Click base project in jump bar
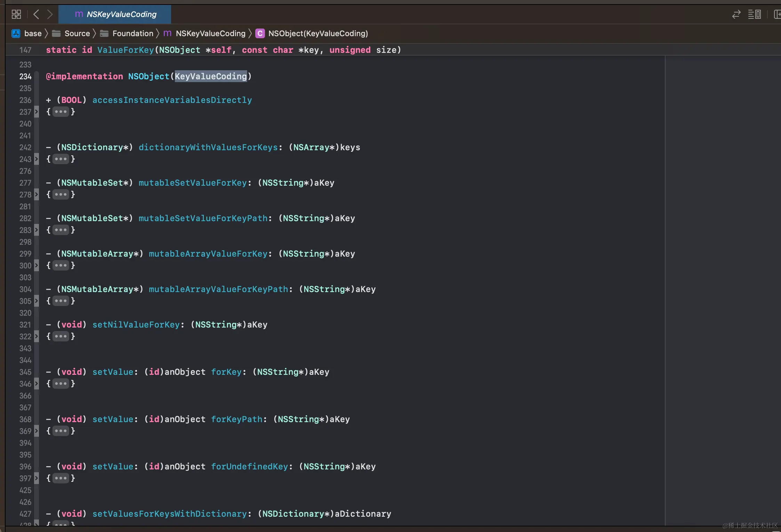This screenshot has height=532, width=781. (33, 33)
